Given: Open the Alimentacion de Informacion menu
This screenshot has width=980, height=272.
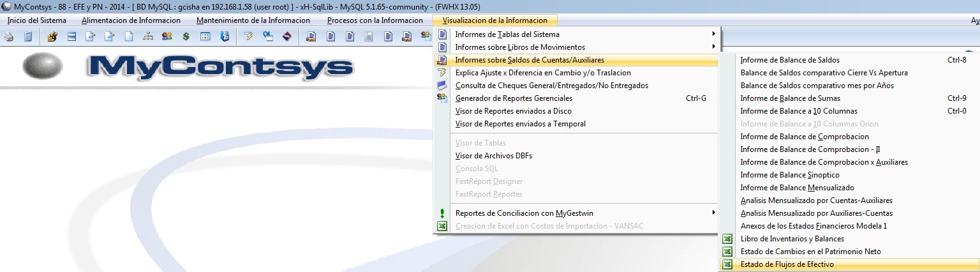Looking at the screenshot, I should tap(131, 20).
